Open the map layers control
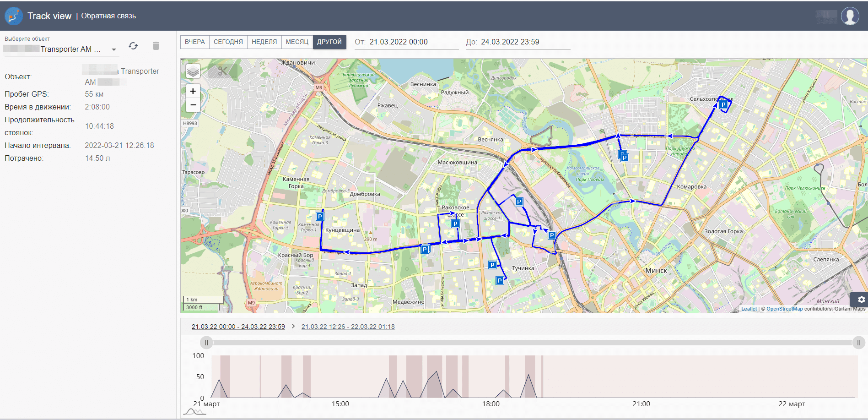The image size is (868, 420). (x=193, y=71)
